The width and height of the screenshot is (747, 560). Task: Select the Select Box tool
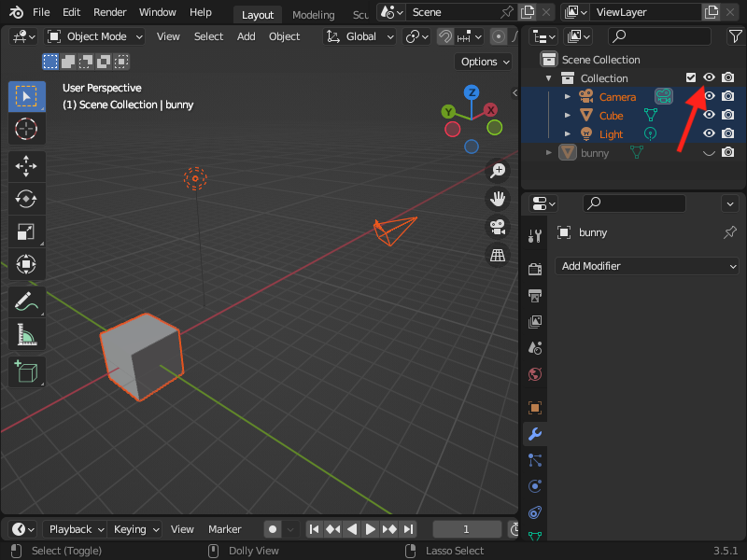pos(27,97)
